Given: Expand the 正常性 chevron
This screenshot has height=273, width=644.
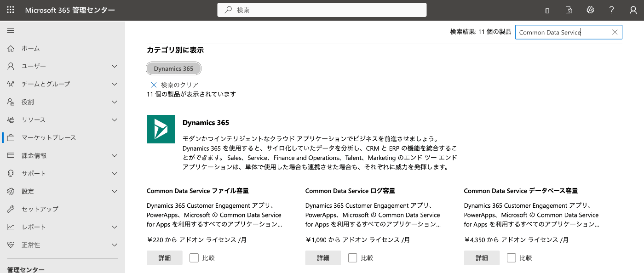Looking at the screenshot, I should pos(115,245).
